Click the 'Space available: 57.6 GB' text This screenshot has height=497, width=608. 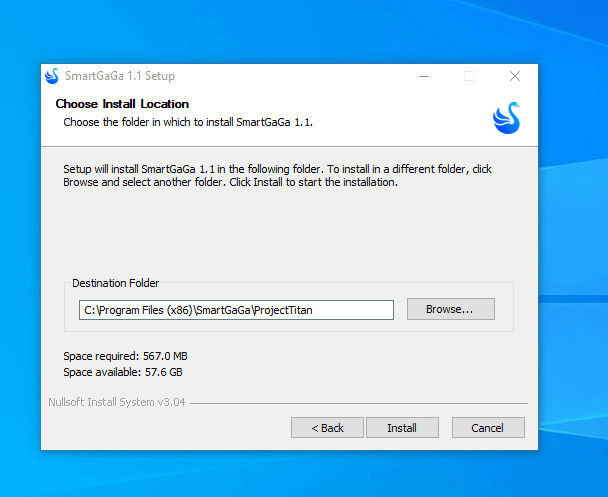click(123, 372)
